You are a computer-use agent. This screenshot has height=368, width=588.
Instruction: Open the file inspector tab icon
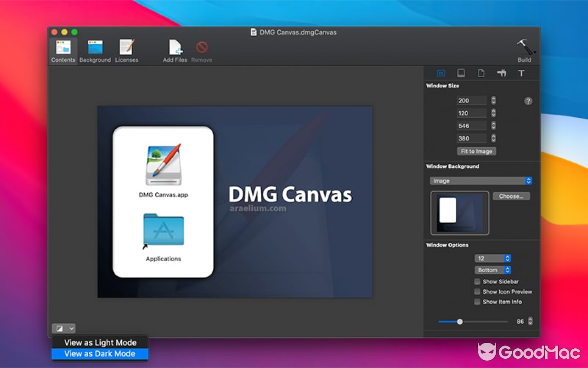click(481, 73)
